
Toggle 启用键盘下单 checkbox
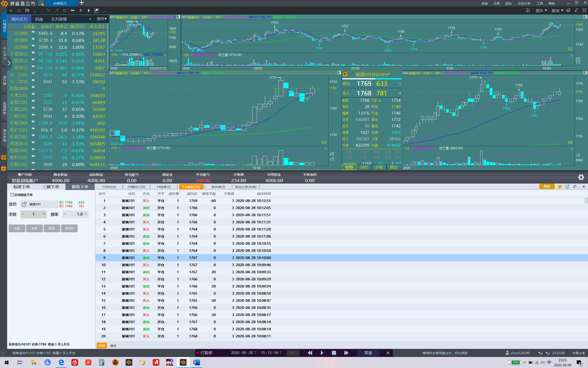pos(12,195)
